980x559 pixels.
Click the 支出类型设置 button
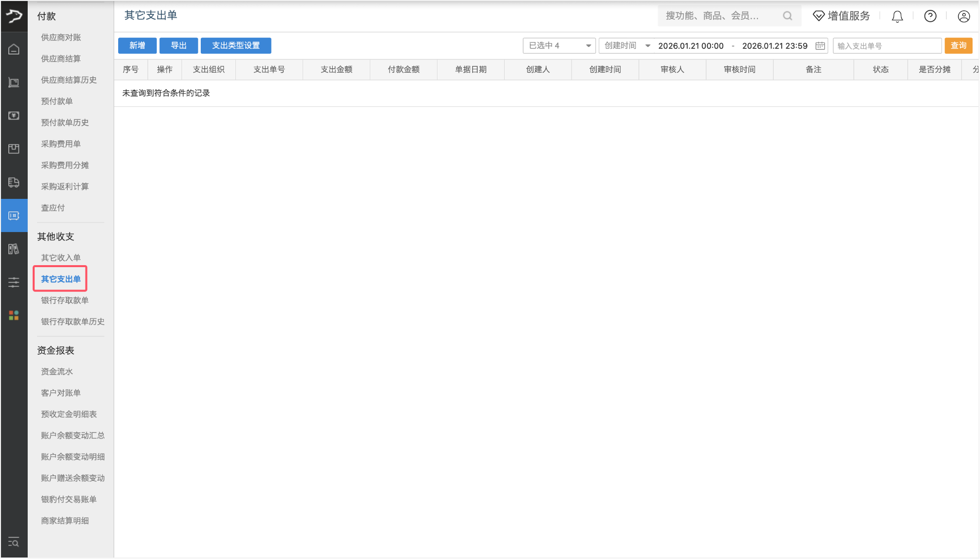tap(236, 46)
